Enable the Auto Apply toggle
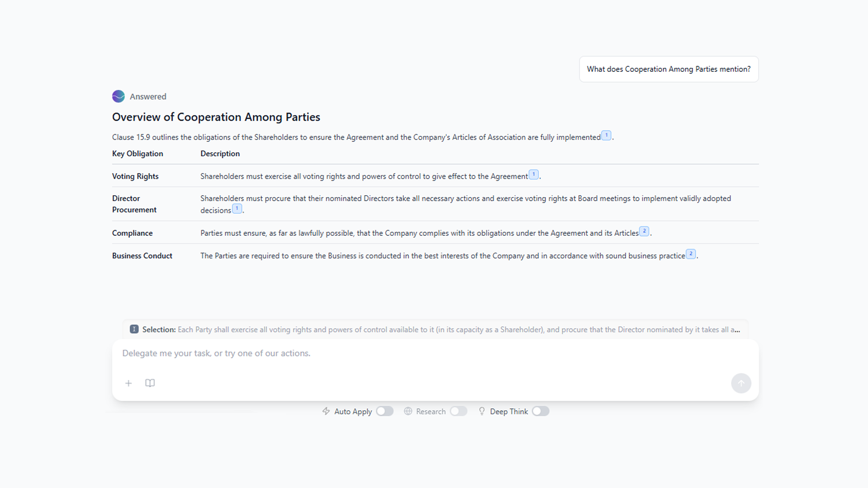The width and height of the screenshot is (868, 488). tap(385, 411)
